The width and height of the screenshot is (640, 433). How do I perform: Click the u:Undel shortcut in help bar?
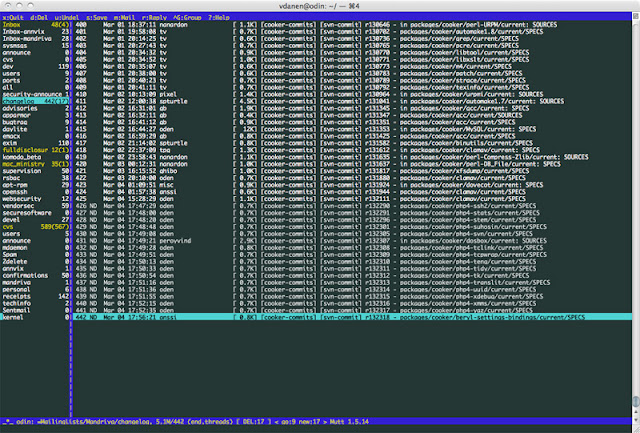pyautogui.click(x=67, y=18)
